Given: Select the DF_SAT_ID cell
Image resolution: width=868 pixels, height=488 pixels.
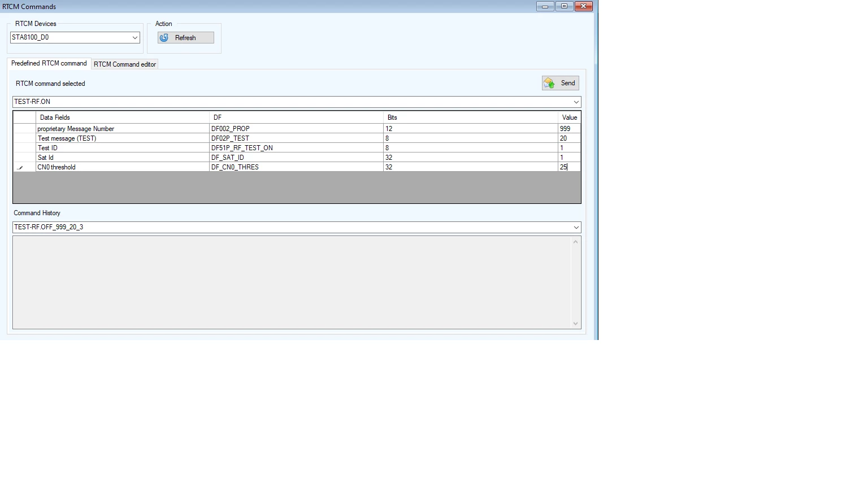Looking at the screenshot, I should click(x=297, y=158).
